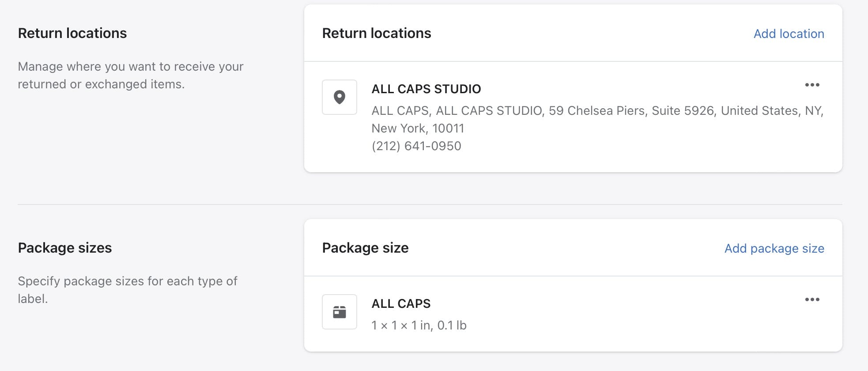Click the location pin icon
The image size is (868, 371).
click(x=339, y=97)
